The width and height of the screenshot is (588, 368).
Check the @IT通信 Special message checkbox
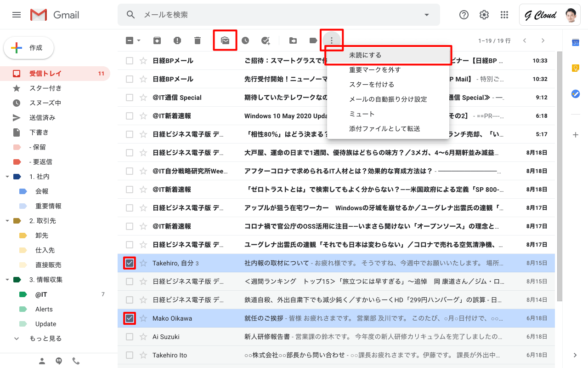[130, 98]
